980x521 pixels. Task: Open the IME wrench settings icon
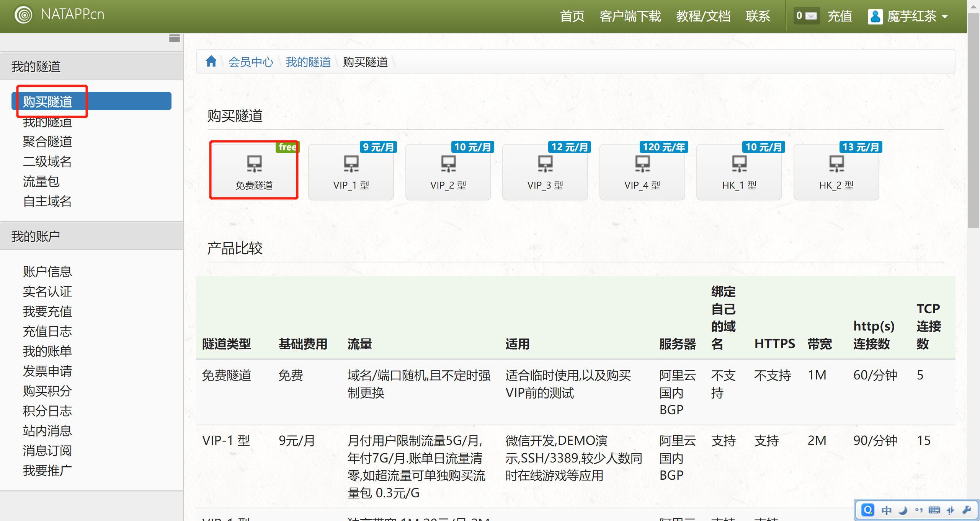(x=966, y=510)
